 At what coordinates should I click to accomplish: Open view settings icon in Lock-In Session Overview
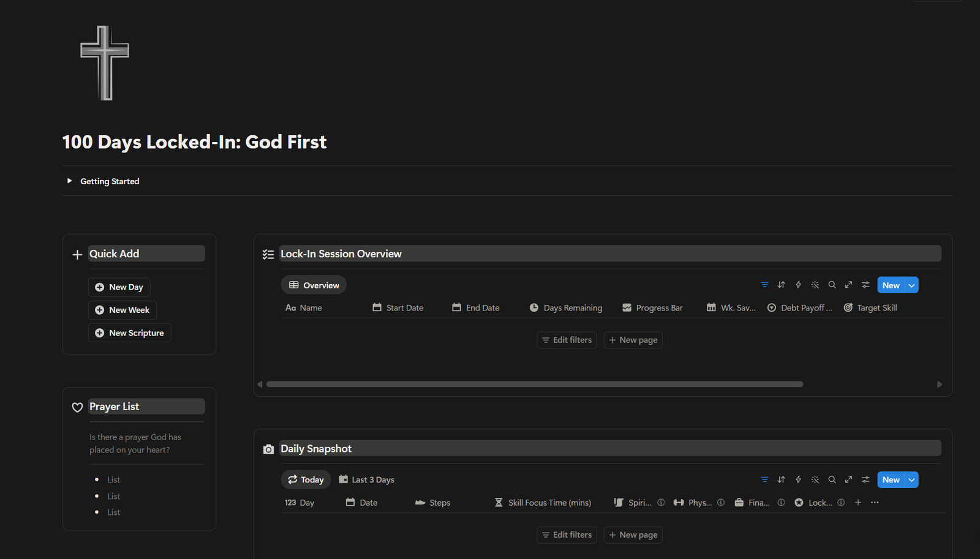point(865,285)
